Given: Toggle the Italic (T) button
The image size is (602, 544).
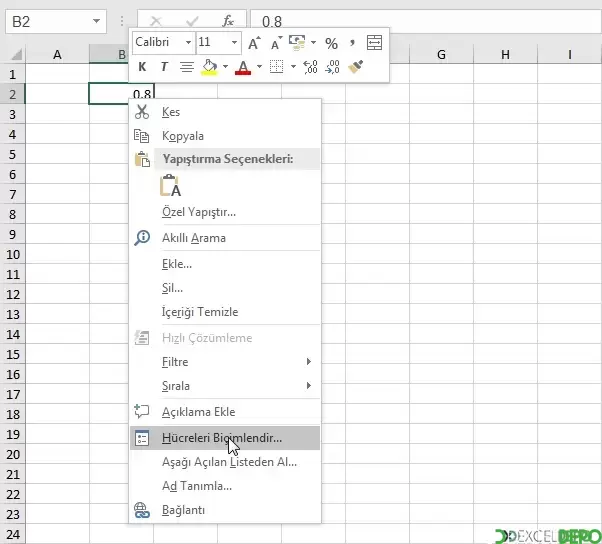Looking at the screenshot, I should (x=164, y=67).
